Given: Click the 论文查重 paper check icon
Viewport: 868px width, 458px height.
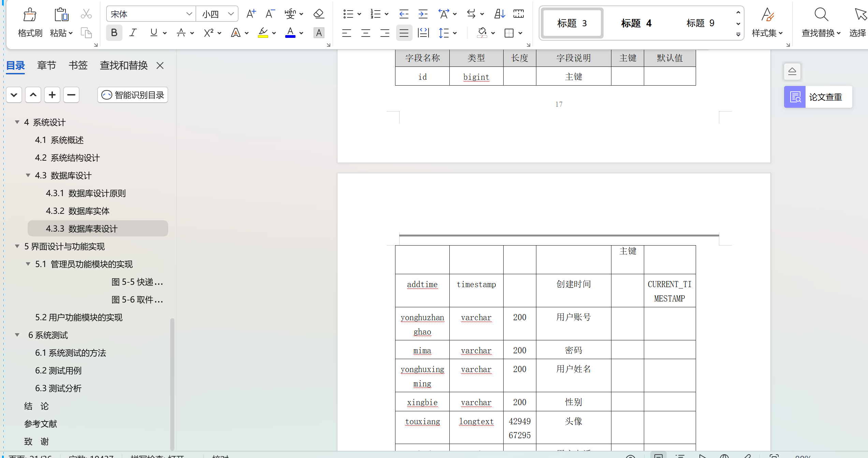Looking at the screenshot, I should point(795,97).
